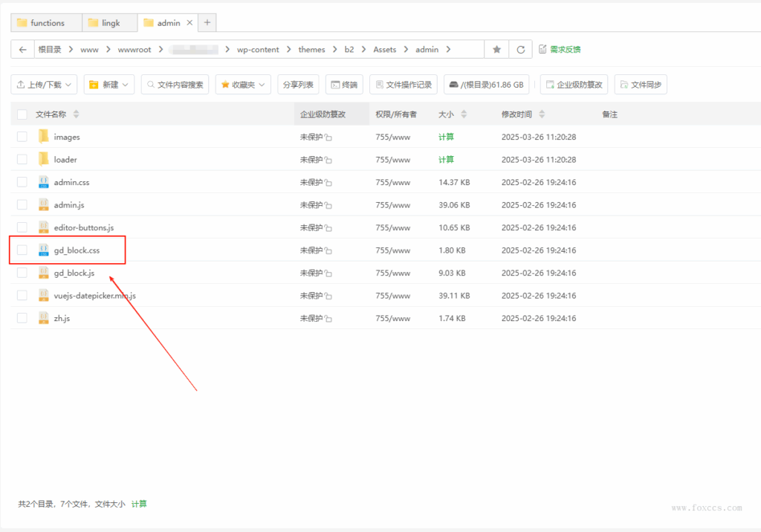Open the 分享列表 share list
The image size is (761, 532).
(298, 85)
